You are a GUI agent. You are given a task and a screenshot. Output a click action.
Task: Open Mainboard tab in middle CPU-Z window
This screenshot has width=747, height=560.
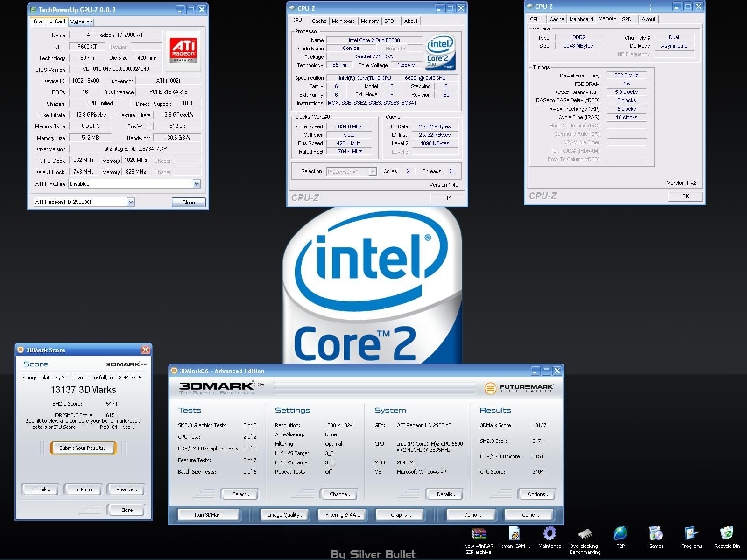click(344, 21)
